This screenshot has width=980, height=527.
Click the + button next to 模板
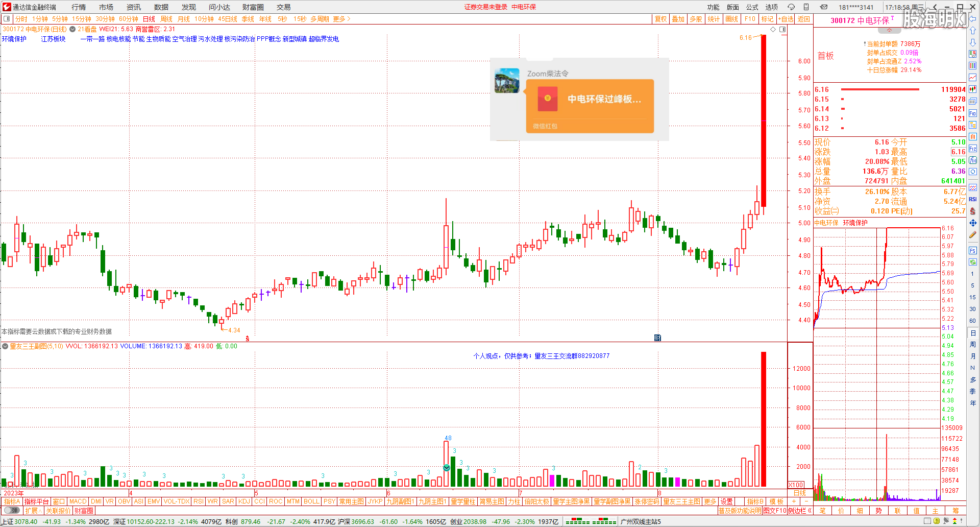tap(794, 501)
